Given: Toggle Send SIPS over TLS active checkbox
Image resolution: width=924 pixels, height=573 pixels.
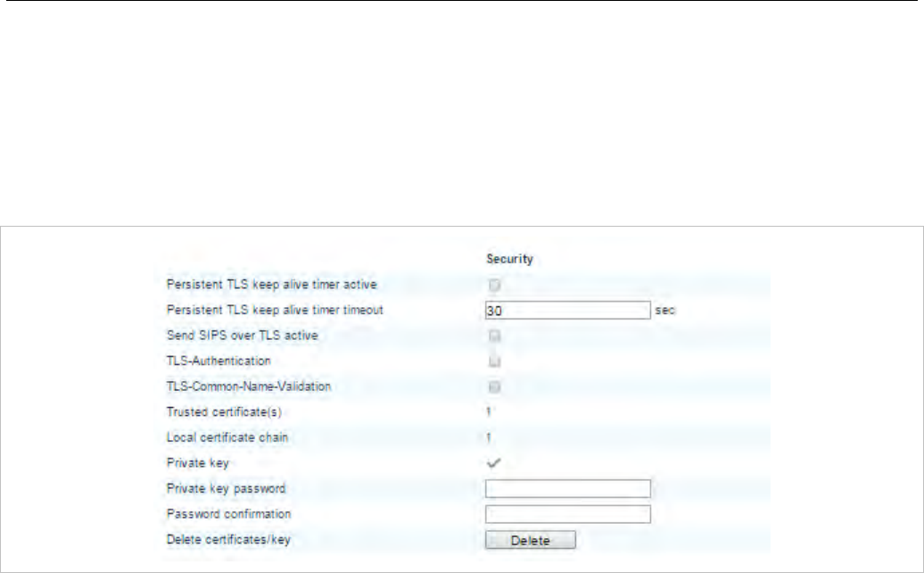Looking at the screenshot, I should point(494,336).
